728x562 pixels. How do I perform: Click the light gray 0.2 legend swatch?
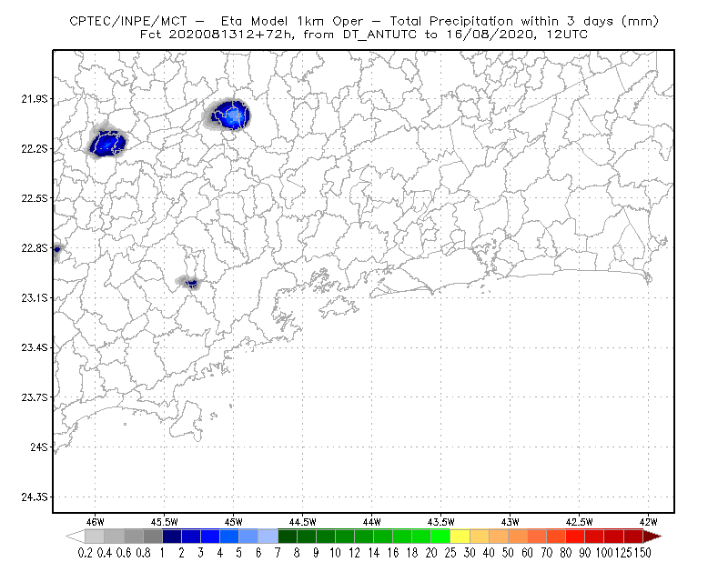coord(95,537)
